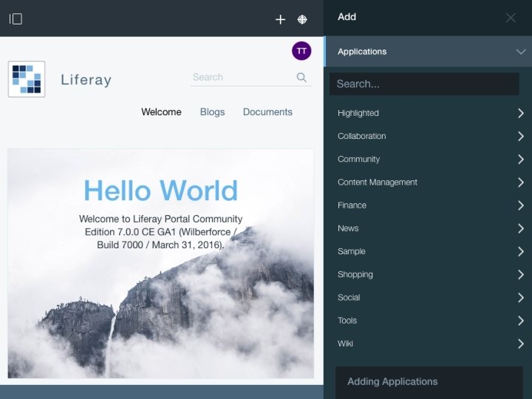Expand the Social category

coord(430,298)
